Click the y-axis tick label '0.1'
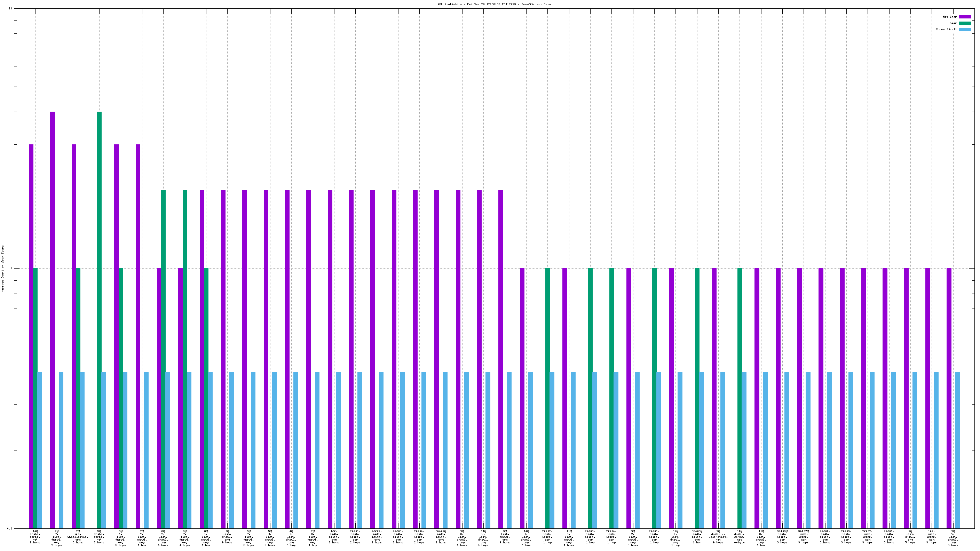The height and width of the screenshot is (551, 980). point(9,528)
